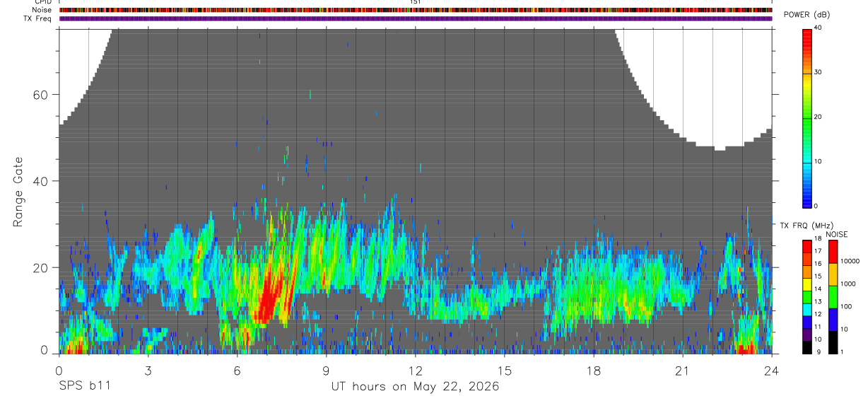
Task: Click the "14" value on TX FRQ scale
Action: click(817, 289)
